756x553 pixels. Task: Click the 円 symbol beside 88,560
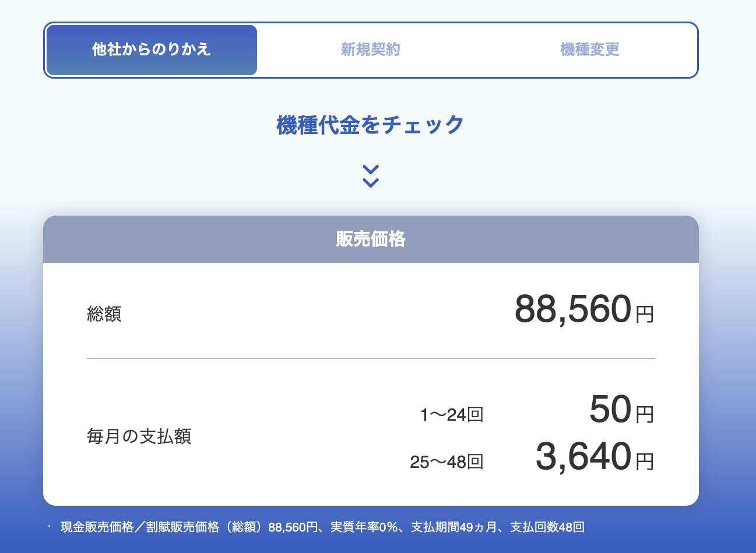coord(645,315)
